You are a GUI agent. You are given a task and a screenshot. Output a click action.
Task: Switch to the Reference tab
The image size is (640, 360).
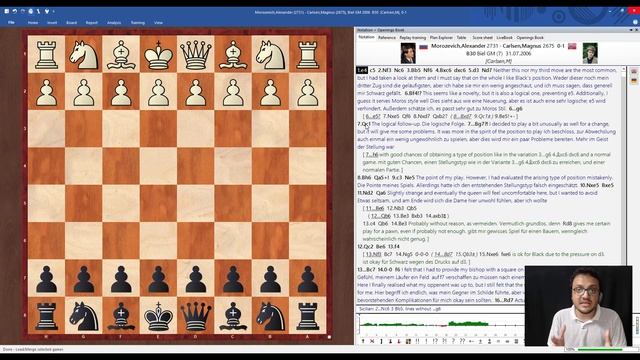coord(387,38)
